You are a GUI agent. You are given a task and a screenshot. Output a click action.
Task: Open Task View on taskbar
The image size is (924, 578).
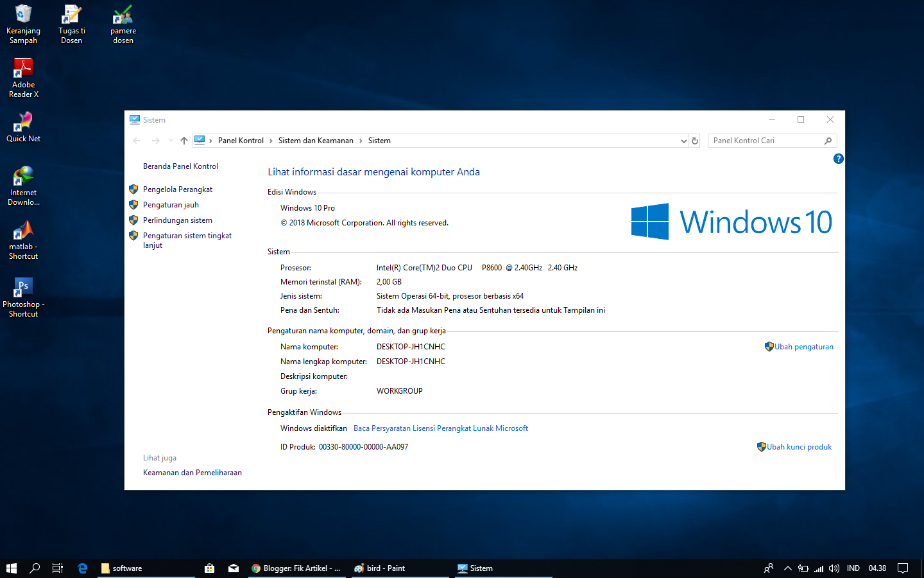pos(58,568)
